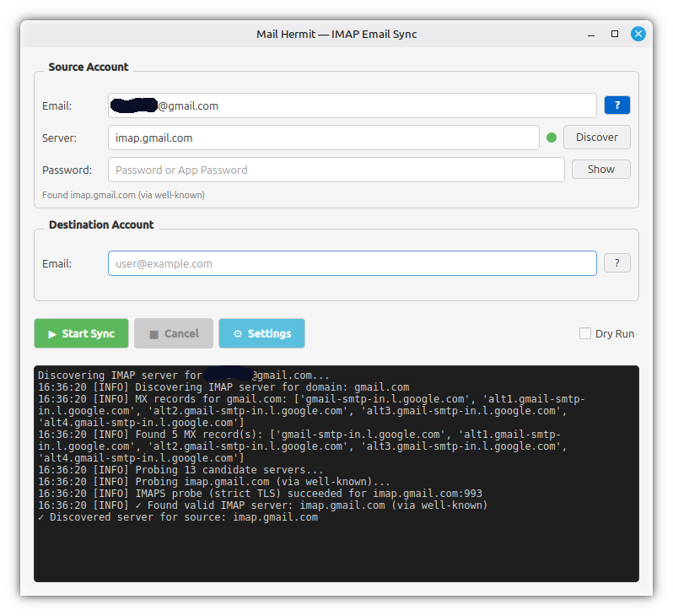Screen dimensions: 673x616
Task: Cancel the running sync
Action: pyautogui.click(x=174, y=333)
